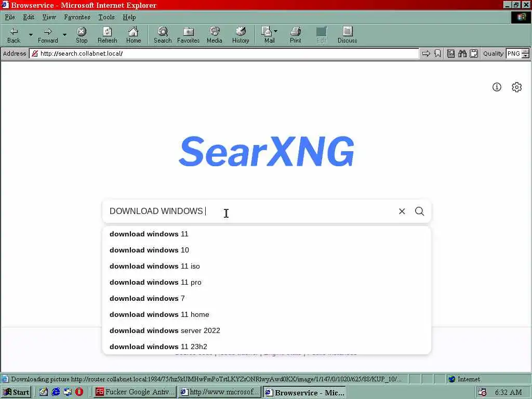This screenshot has height=399, width=532.
Task: Open SearXNG about info icon
Action: (x=497, y=87)
